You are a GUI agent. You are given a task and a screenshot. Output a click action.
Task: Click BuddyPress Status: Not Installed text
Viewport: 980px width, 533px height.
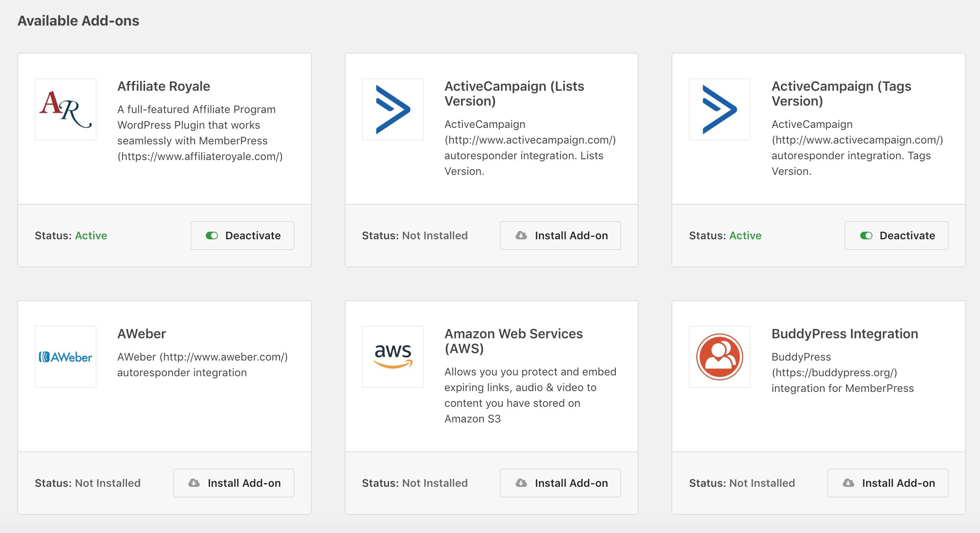pyautogui.click(x=742, y=483)
